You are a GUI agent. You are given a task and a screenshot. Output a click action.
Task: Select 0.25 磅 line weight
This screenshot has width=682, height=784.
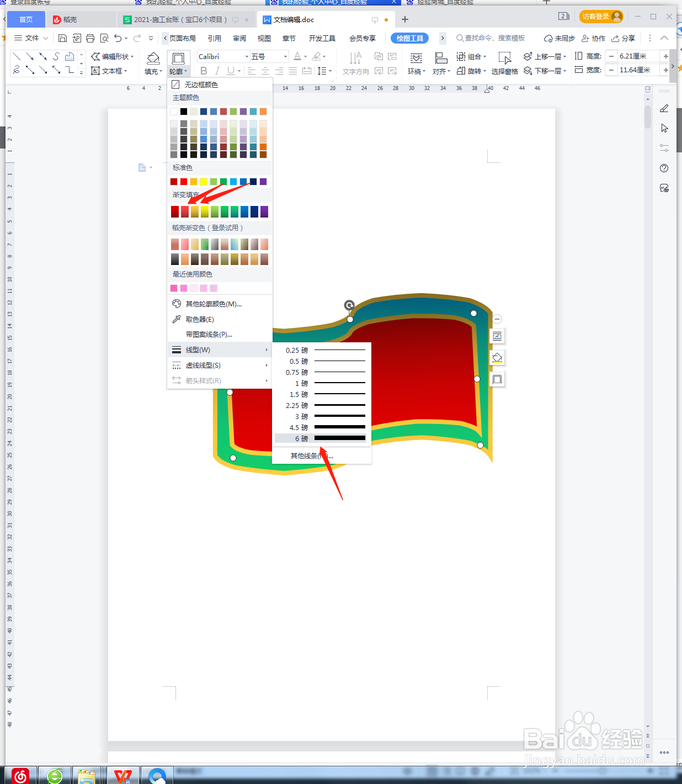pos(321,350)
